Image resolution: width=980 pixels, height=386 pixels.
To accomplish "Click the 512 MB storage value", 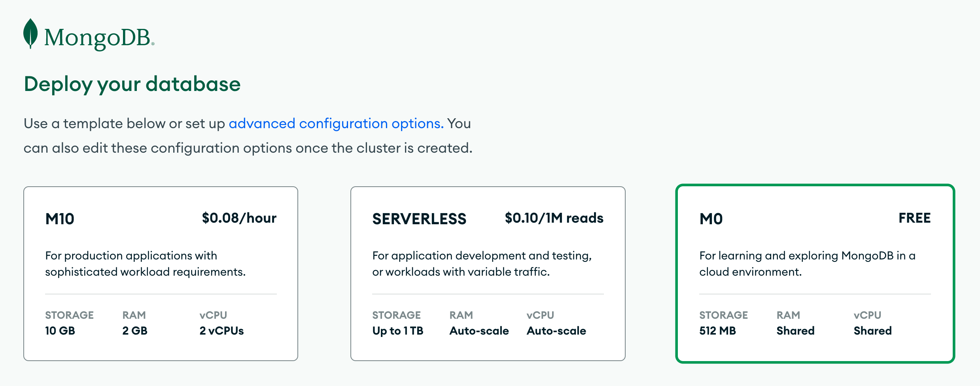I will click(x=717, y=331).
